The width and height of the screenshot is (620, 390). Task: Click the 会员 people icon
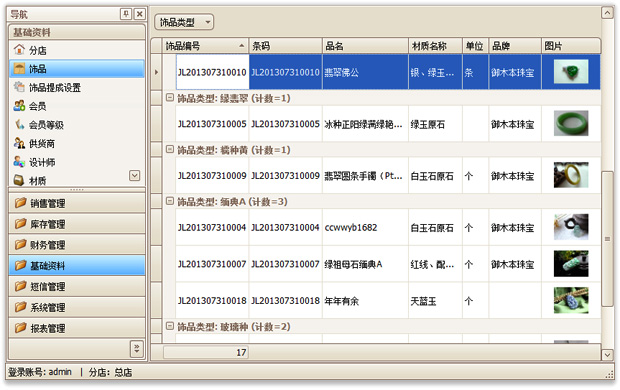point(19,106)
